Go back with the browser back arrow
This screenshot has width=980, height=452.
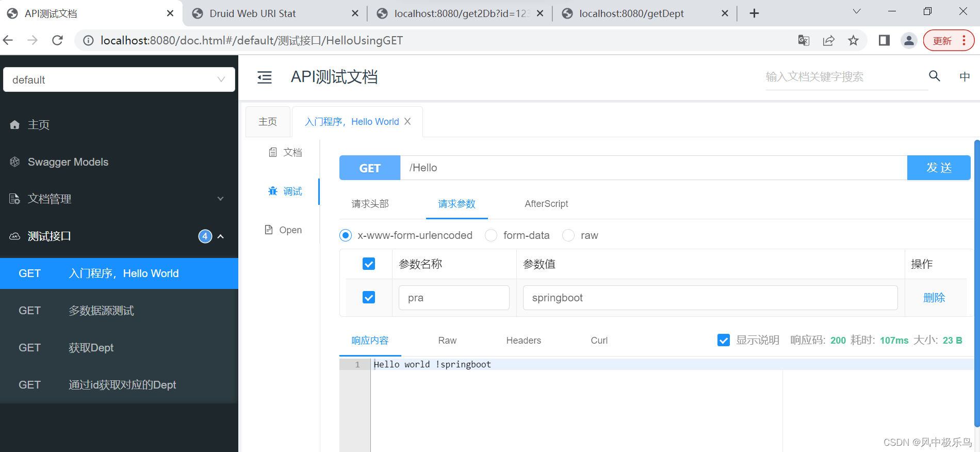click(8, 40)
